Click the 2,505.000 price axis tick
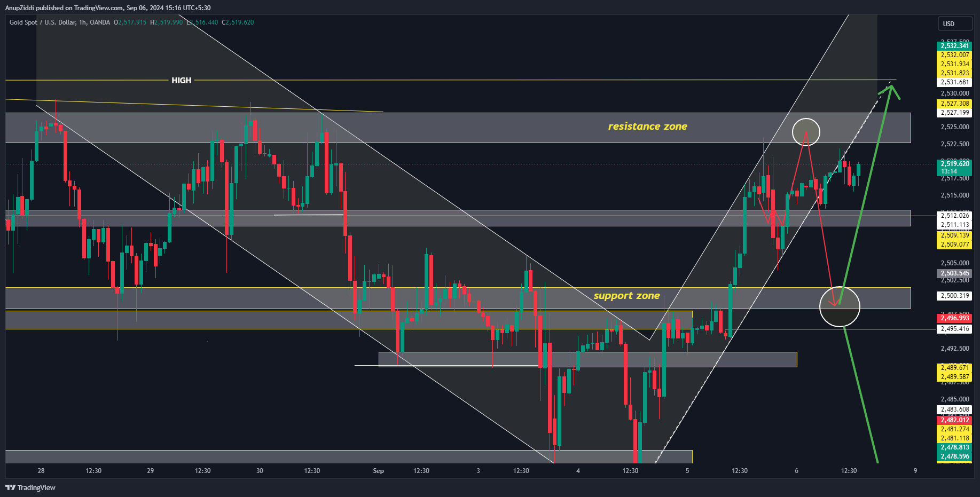Viewport: 980px width, 497px height. [954, 263]
